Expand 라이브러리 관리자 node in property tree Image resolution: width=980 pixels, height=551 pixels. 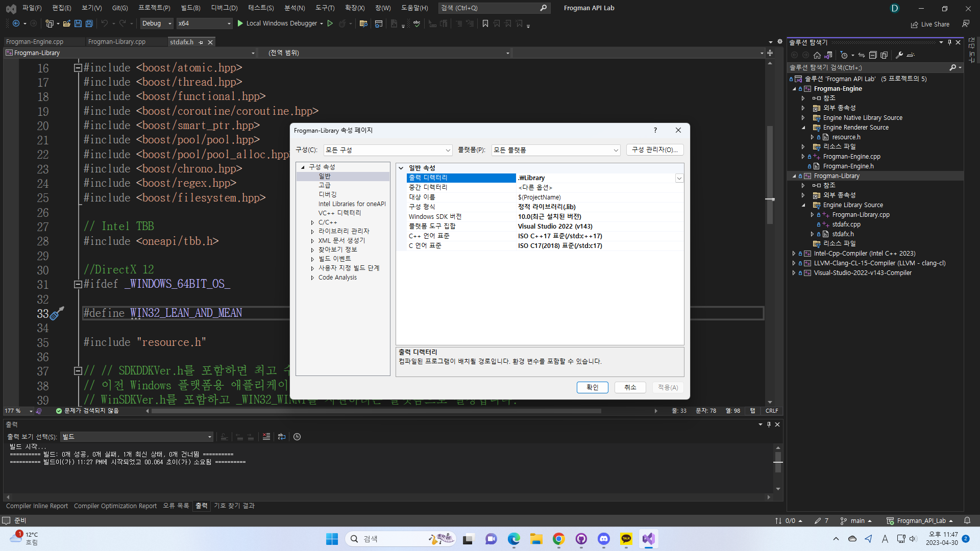point(312,232)
